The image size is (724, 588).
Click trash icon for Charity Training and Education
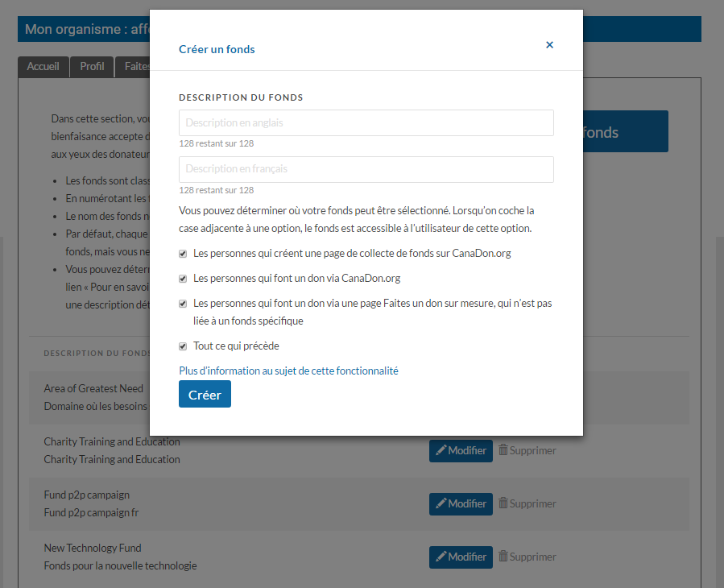pos(503,450)
